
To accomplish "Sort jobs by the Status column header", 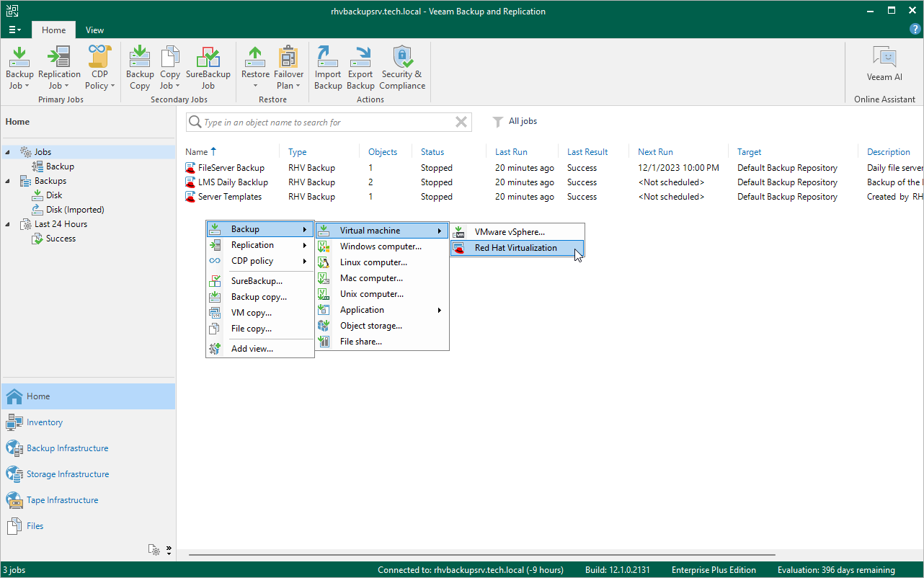I will 432,152.
